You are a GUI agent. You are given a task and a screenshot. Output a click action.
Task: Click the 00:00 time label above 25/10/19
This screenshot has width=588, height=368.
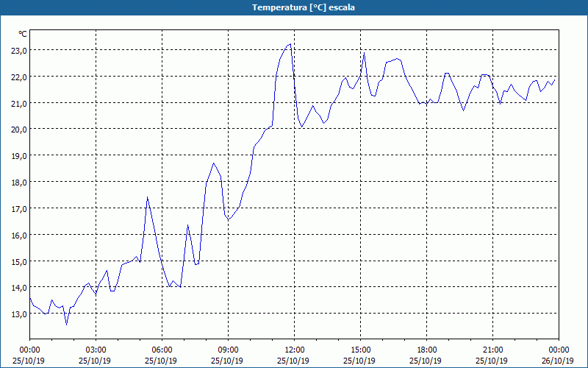point(29,350)
